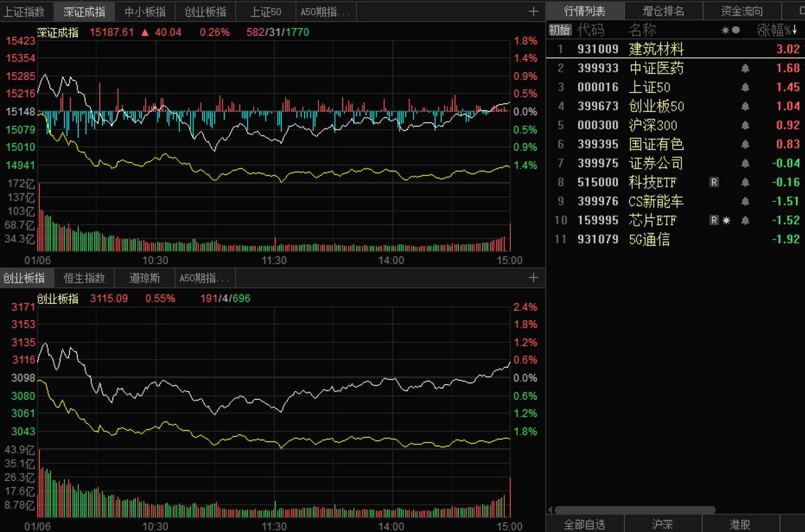The width and height of the screenshot is (805, 532).
Task: Add a tab with the top chart plus icon
Action: pyautogui.click(x=533, y=11)
